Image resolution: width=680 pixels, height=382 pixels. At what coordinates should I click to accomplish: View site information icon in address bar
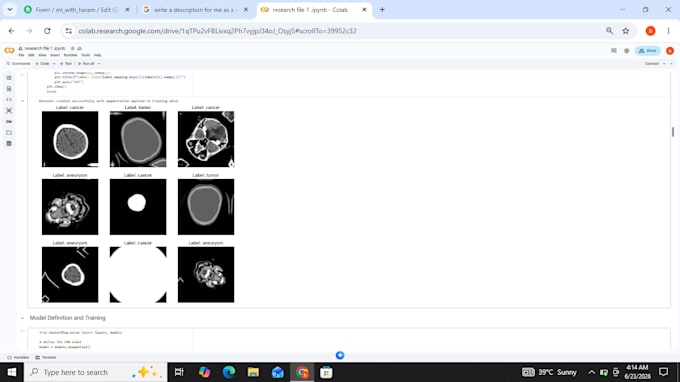point(69,31)
